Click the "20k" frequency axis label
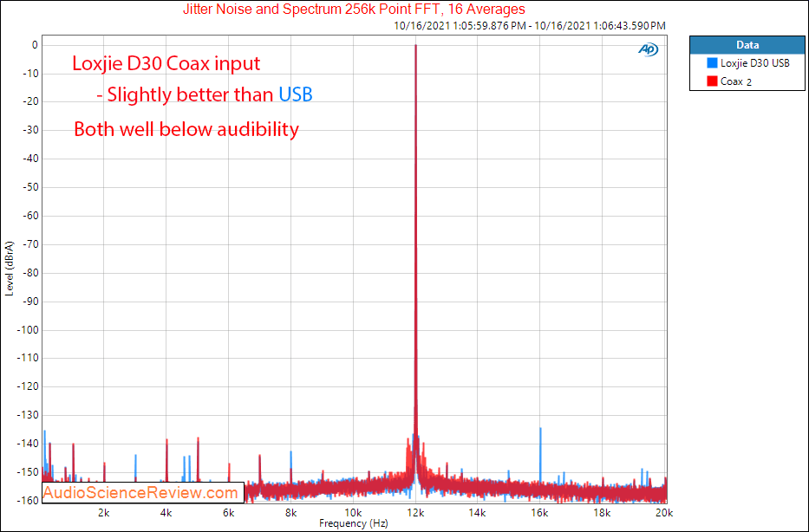Image resolution: width=809 pixels, height=532 pixels. tap(664, 513)
